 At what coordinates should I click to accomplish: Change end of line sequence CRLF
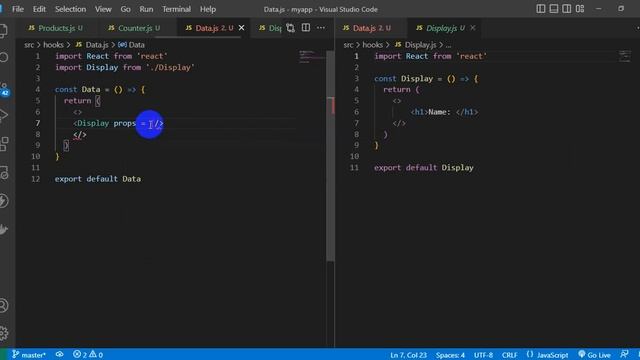pyautogui.click(x=509, y=355)
